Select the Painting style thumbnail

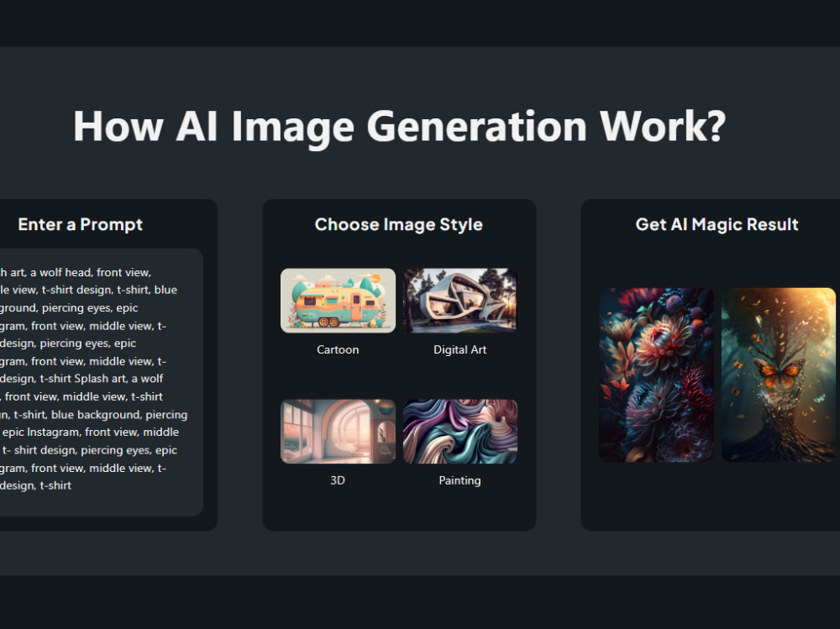[460, 431]
